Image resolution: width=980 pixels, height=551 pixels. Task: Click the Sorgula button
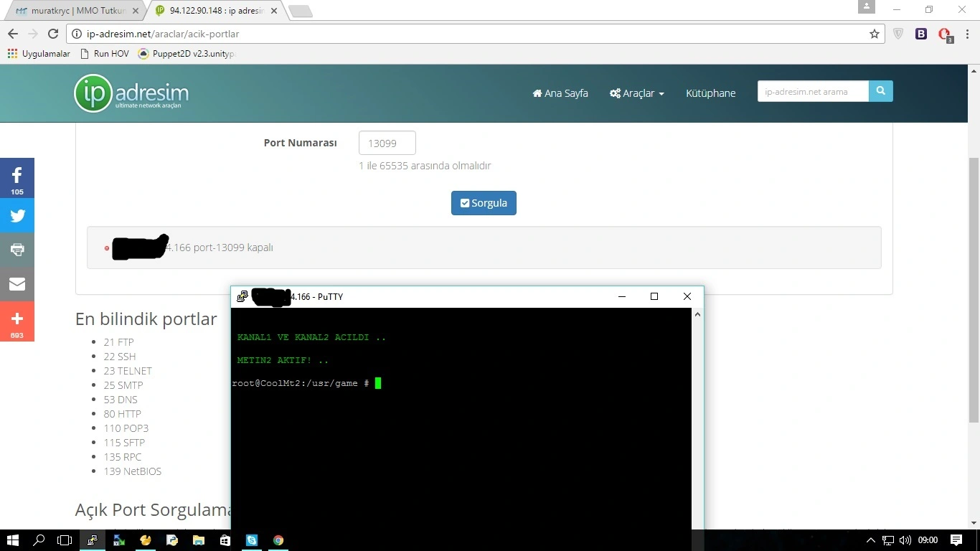[x=484, y=203]
